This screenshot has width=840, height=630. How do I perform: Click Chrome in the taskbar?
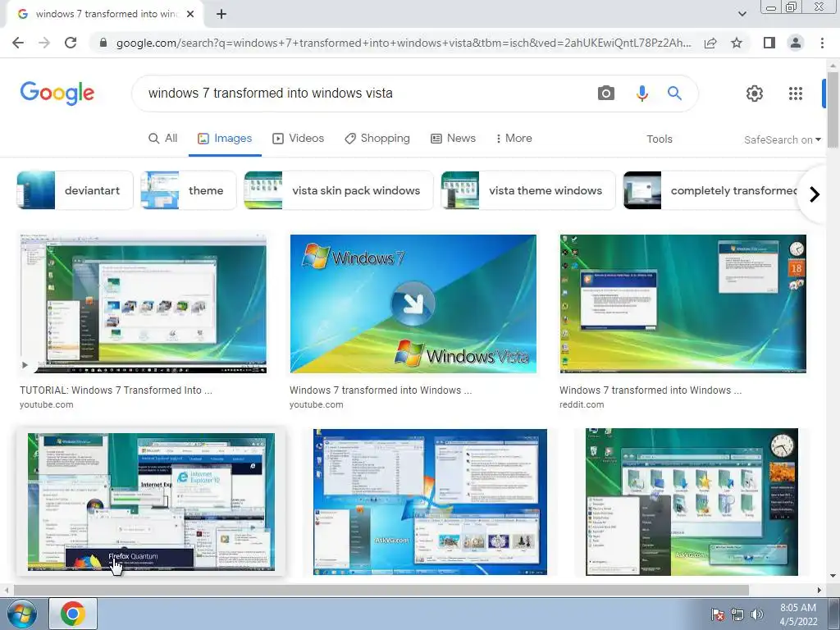pos(73,614)
